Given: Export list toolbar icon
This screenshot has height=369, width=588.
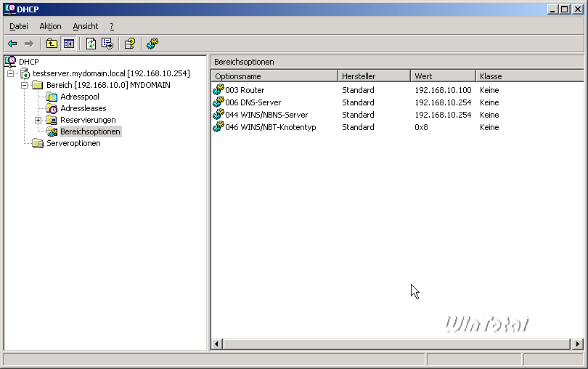Looking at the screenshot, I should pos(107,44).
